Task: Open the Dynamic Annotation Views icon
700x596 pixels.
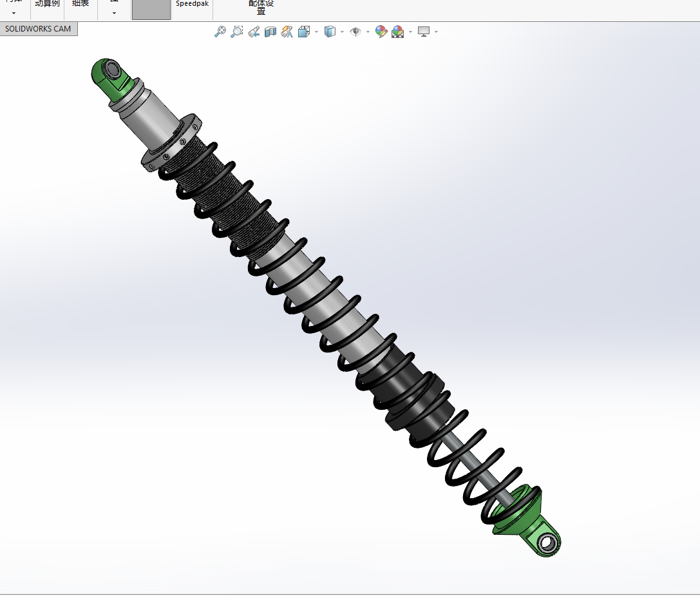Action: click(287, 32)
